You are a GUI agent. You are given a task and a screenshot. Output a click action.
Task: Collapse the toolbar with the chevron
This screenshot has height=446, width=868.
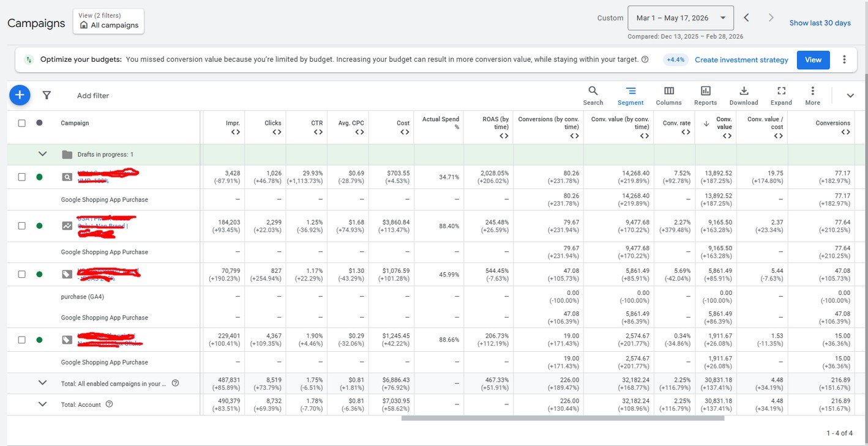pos(850,95)
